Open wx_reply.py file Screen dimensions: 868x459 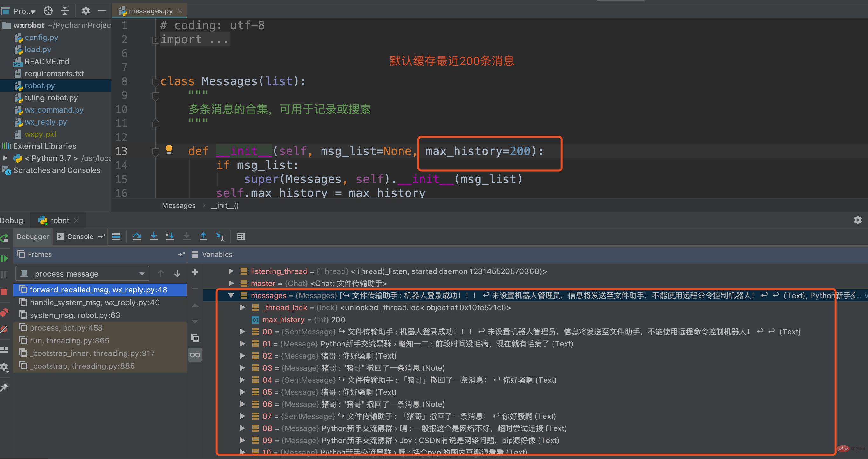point(45,122)
